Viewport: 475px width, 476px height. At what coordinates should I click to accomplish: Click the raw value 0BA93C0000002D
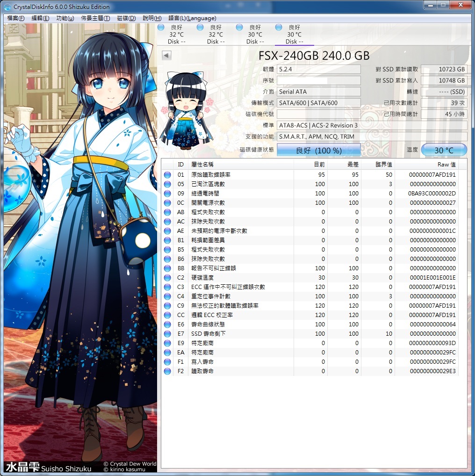click(432, 194)
